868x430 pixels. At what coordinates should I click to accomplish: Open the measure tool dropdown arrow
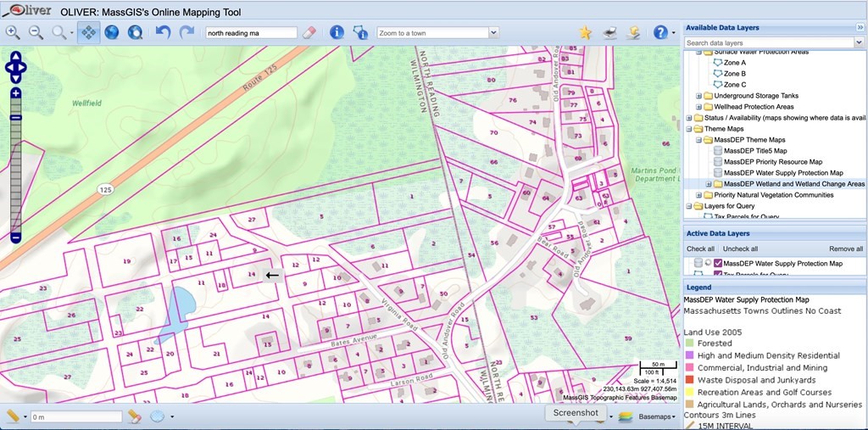pos(26,416)
